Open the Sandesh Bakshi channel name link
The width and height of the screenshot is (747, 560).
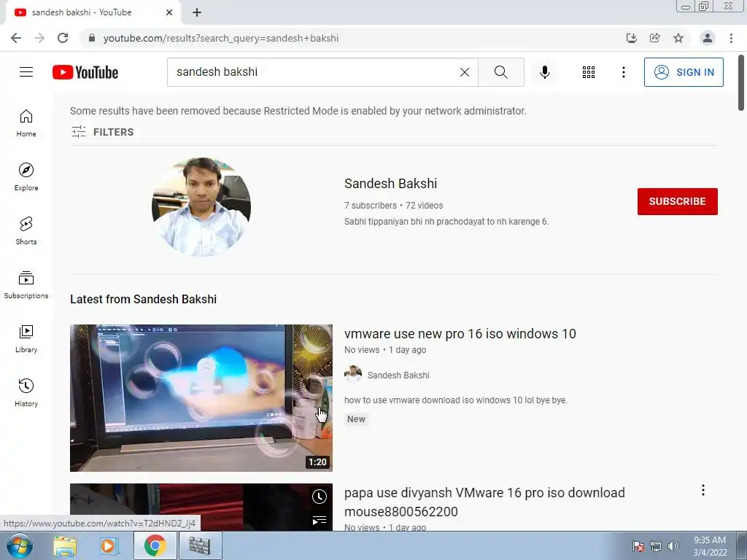pos(391,183)
